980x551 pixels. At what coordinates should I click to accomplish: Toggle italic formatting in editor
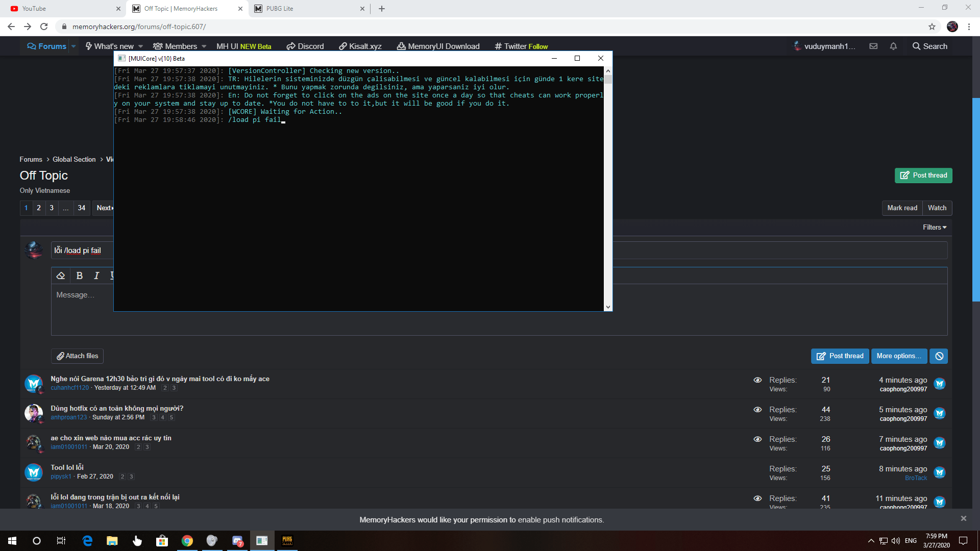tap(96, 275)
